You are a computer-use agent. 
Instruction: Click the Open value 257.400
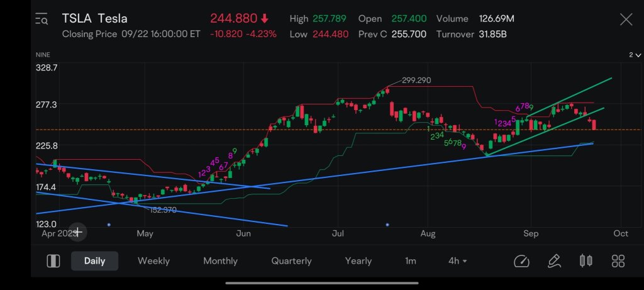tap(409, 19)
